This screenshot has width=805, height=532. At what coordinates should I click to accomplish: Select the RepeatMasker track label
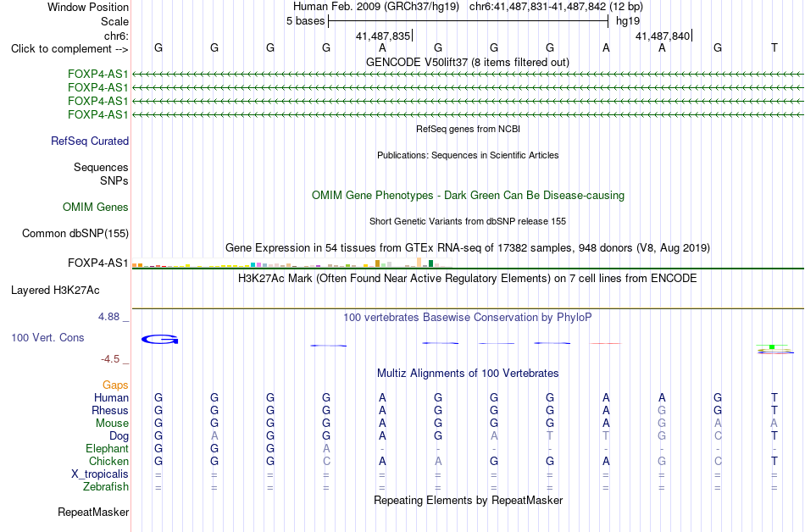coord(93,512)
